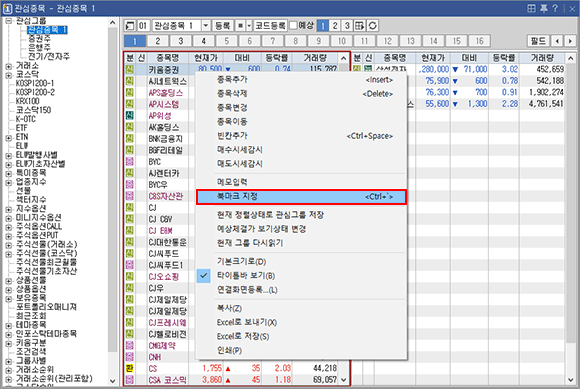Click the pin icon in the title bar

[544, 8]
